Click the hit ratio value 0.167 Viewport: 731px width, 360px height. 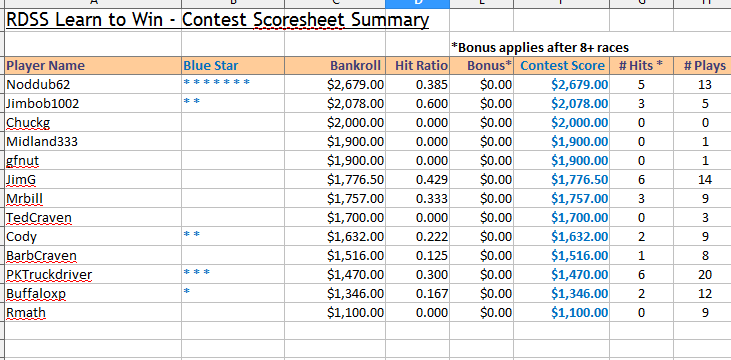pos(418,294)
